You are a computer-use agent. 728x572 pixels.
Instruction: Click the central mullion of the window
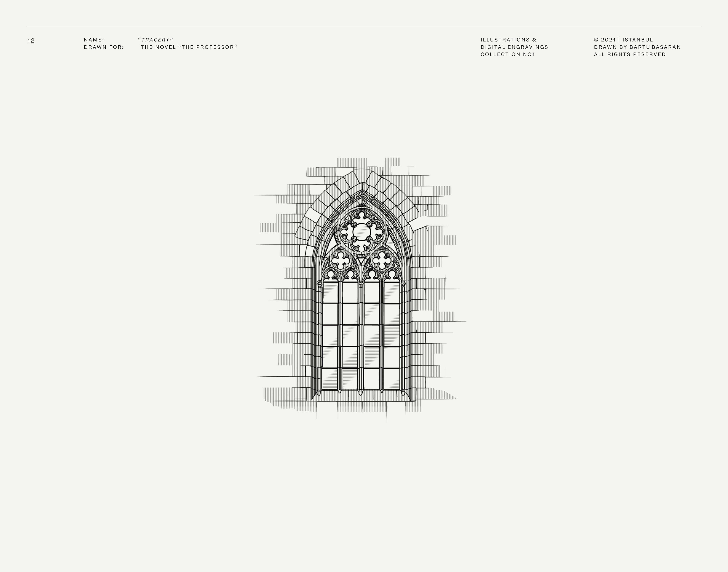361,335
